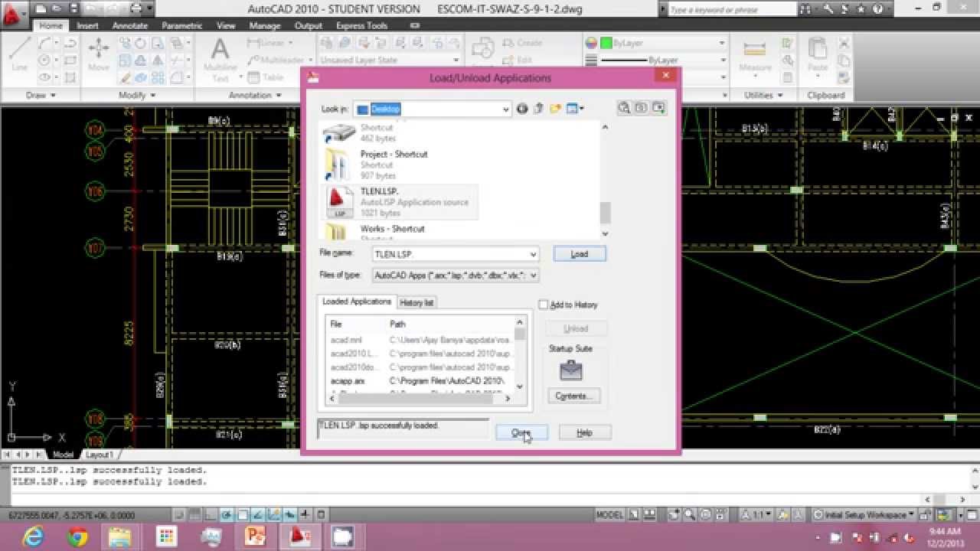Open Startup Suite briefcase icon

click(571, 370)
